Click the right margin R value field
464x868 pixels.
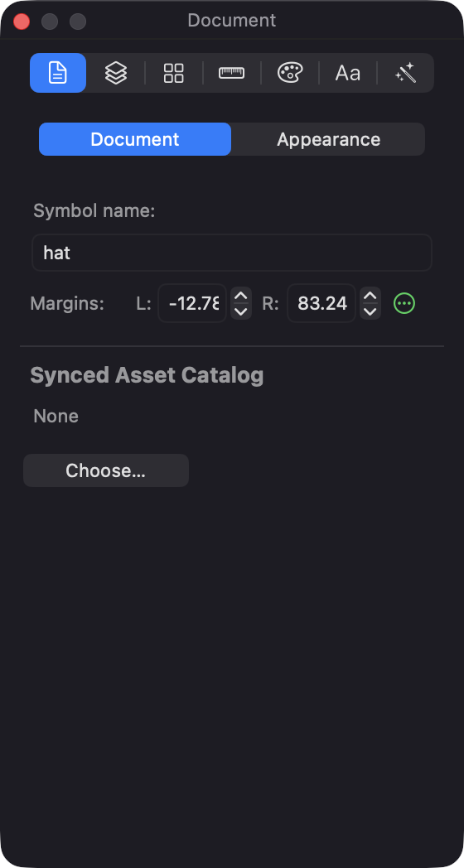(321, 303)
